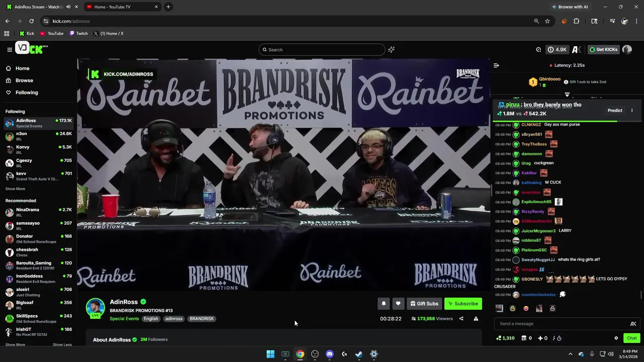Viewport: 644px width, 362px height.
Task: Reload the page
Action: coord(31,21)
